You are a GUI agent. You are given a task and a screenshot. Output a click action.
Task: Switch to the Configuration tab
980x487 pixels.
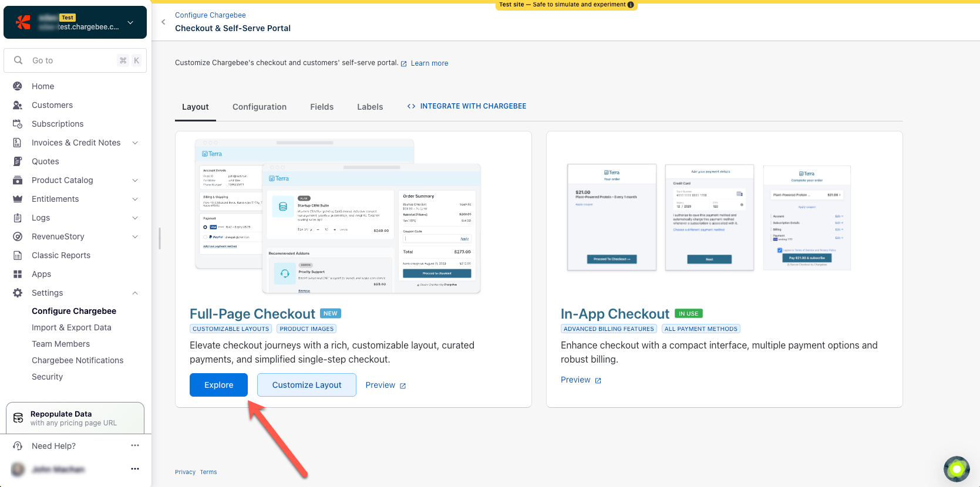[x=260, y=107]
